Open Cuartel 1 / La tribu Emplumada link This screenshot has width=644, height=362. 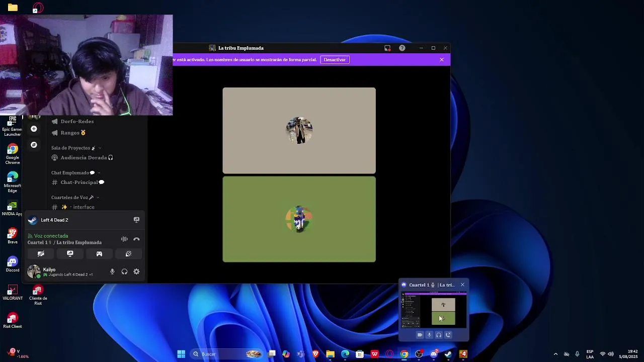(x=64, y=242)
